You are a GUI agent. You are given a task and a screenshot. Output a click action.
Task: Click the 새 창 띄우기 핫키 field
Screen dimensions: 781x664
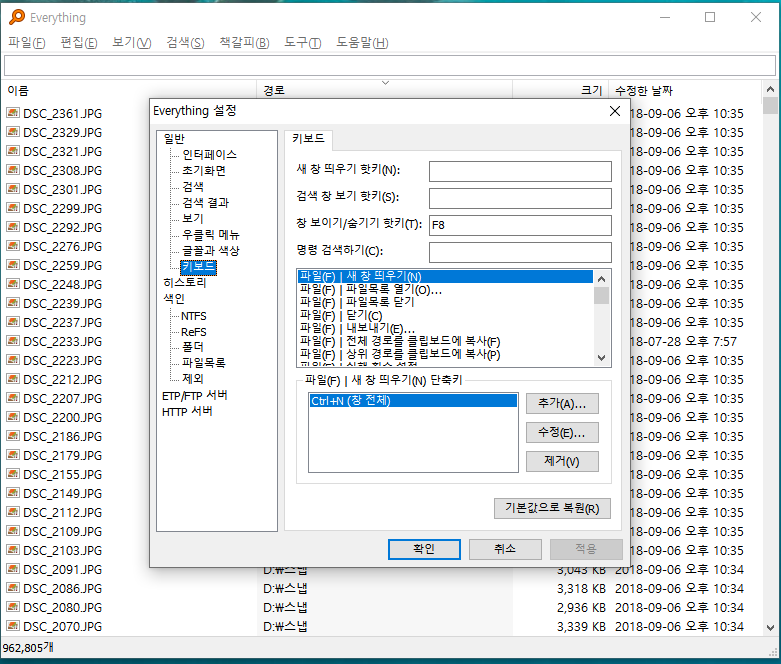(x=520, y=171)
